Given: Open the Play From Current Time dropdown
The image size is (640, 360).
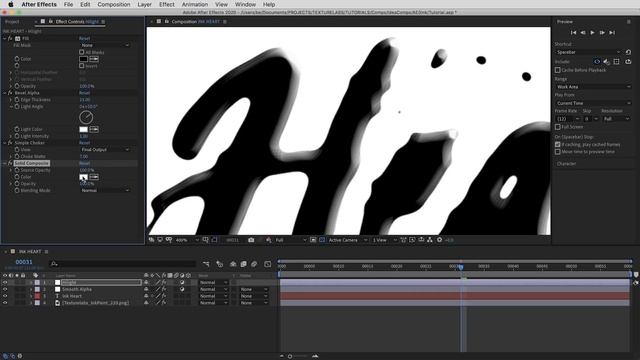Looking at the screenshot, I should coord(593,103).
